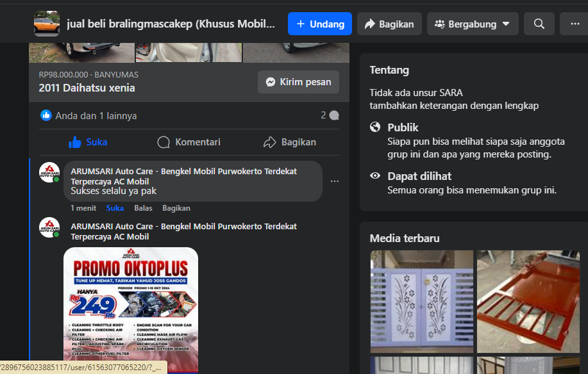
Task: Share the post using Bagikan under the listing
Action: click(x=289, y=142)
